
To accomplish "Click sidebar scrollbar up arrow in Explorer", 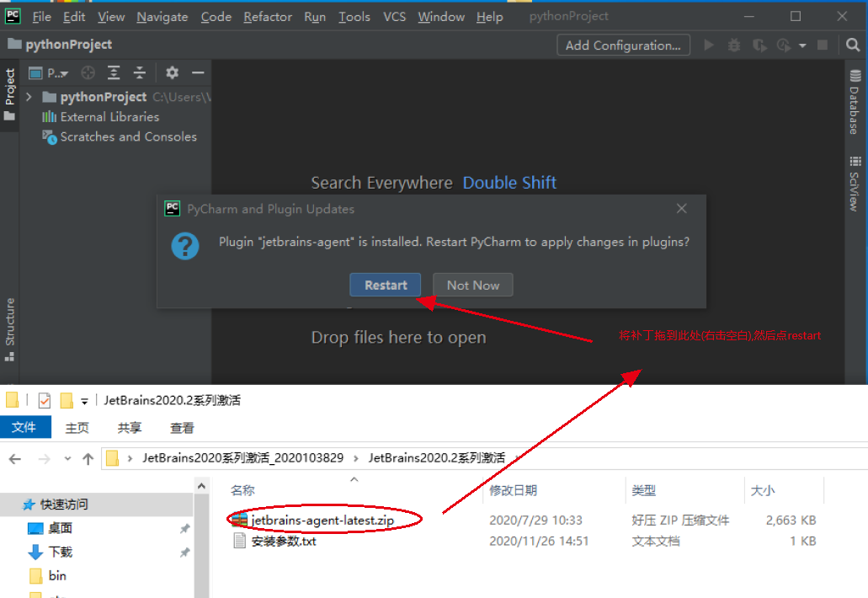I will pos(201,486).
